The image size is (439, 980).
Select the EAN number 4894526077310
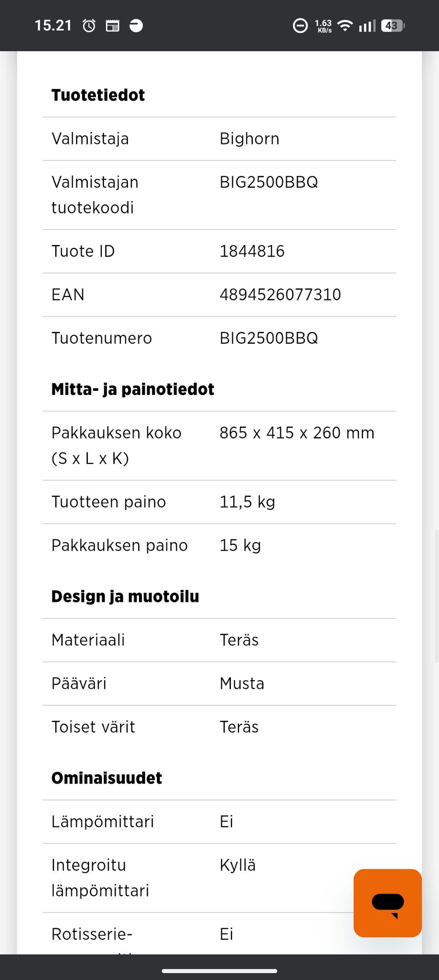click(280, 295)
